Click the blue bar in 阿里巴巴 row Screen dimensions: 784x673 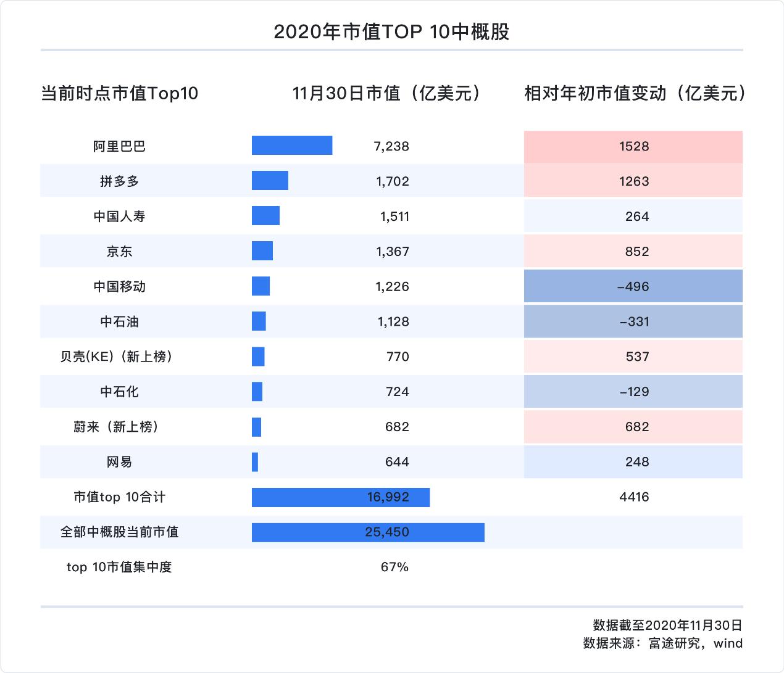(292, 146)
